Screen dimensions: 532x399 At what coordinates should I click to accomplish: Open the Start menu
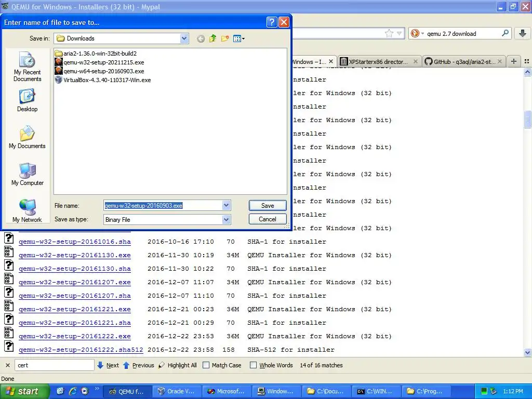click(24, 391)
